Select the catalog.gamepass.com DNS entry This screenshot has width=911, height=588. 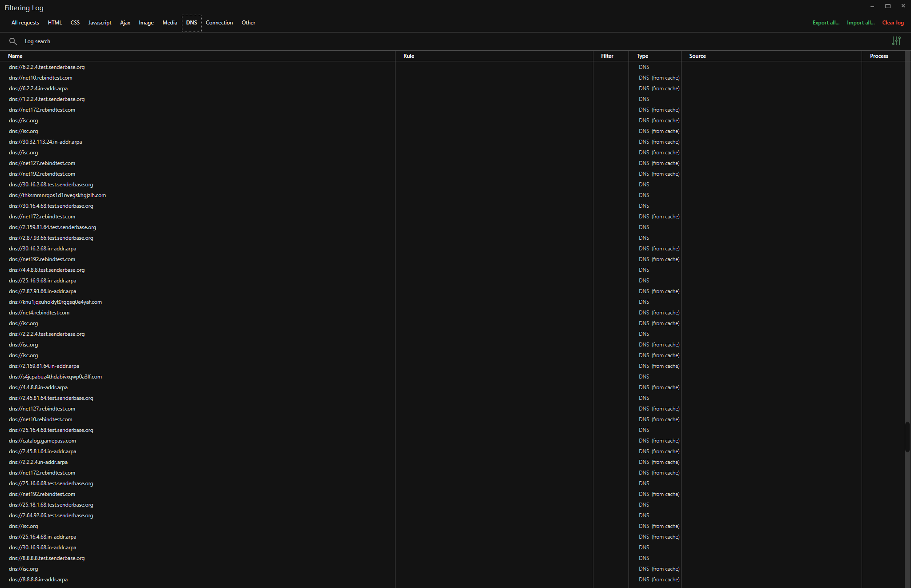[x=42, y=441]
